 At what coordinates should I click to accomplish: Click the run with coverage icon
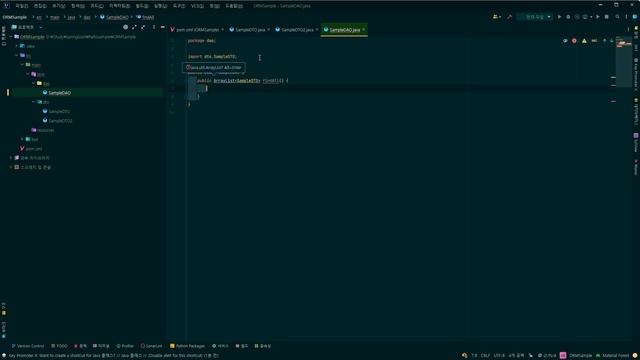tap(577, 17)
